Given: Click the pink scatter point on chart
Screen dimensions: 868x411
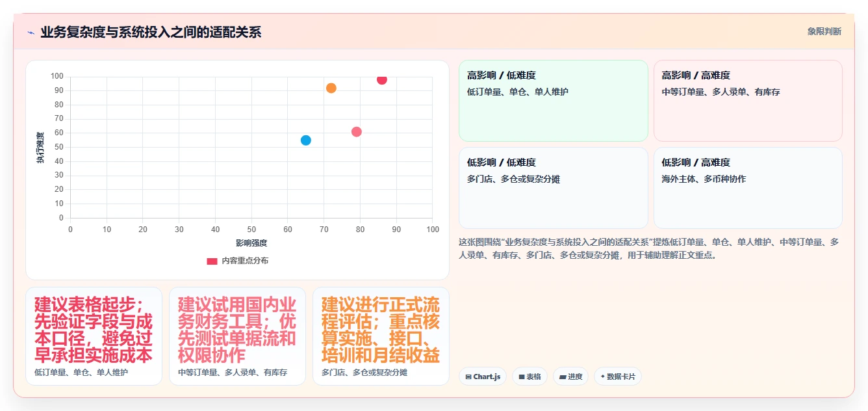Looking at the screenshot, I should pyautogui.click(x=357, y=132).
